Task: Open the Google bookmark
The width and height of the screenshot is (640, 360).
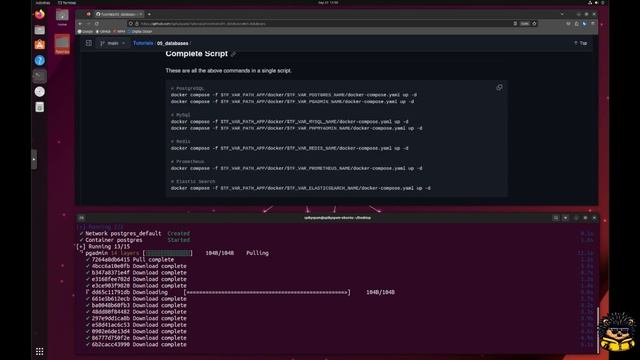Action: coord(86,31)
